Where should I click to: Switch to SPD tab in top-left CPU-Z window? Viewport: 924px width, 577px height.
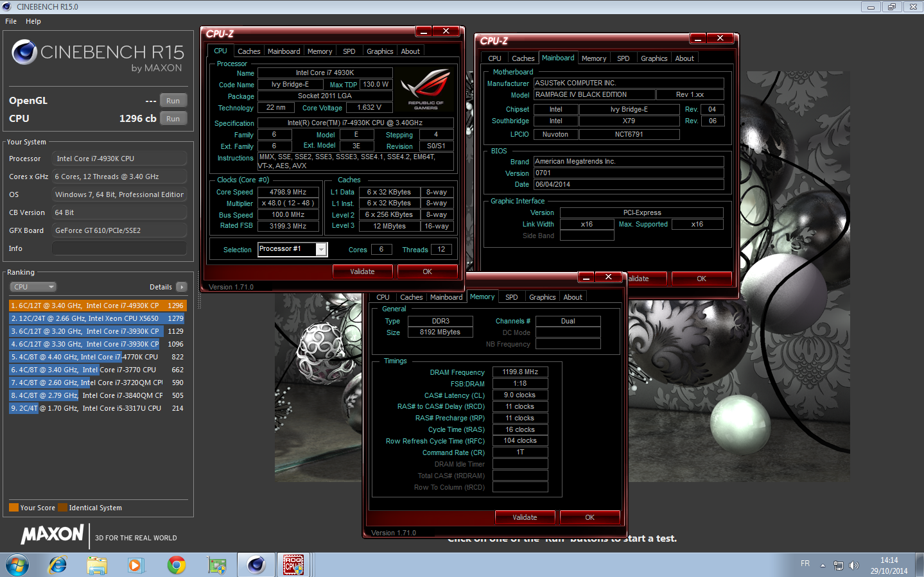tap(349, 51)
